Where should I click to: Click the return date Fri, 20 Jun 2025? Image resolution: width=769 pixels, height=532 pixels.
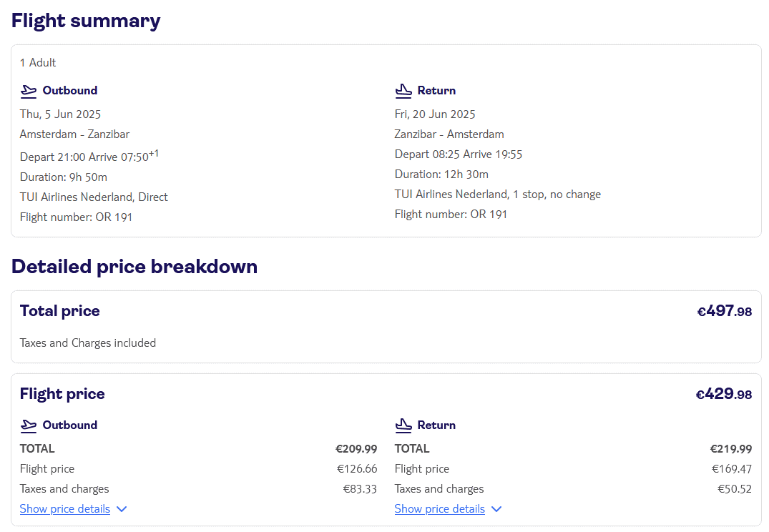pyautogui.click(x=435, y=114)
